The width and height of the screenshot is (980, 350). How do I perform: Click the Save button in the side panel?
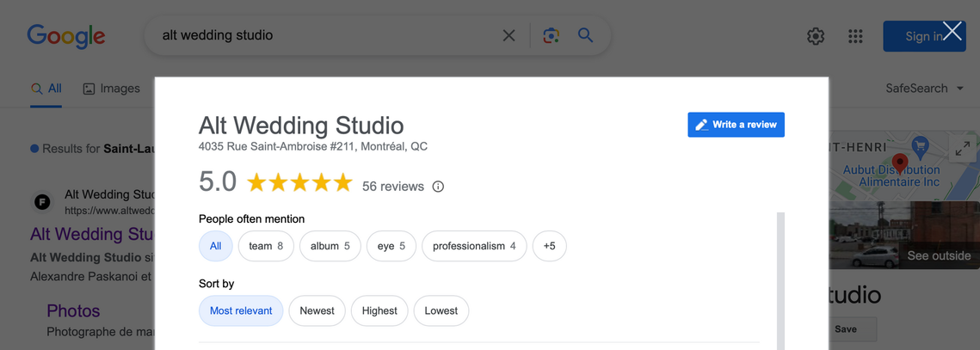point(846,329)
